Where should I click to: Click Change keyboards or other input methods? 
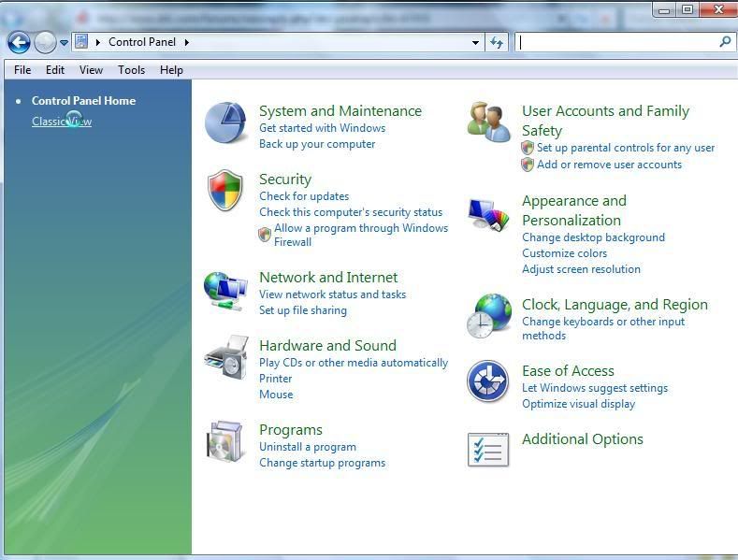tap(603, 329)
